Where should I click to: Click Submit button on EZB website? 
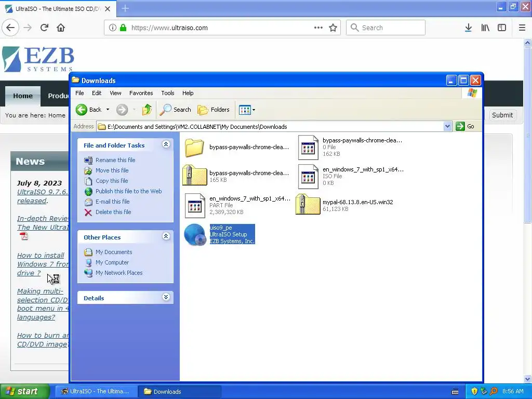[x=502, y=115]
